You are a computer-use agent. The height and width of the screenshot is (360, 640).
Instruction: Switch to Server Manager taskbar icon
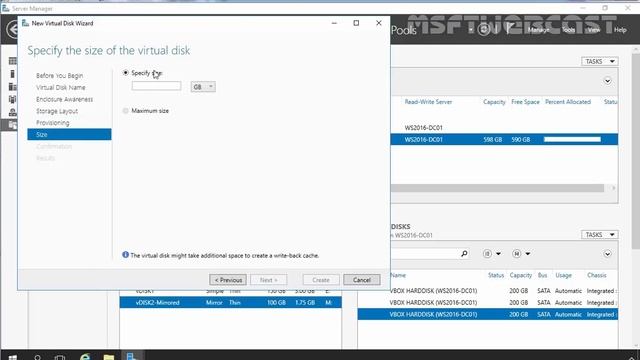[x=131, y=356]
